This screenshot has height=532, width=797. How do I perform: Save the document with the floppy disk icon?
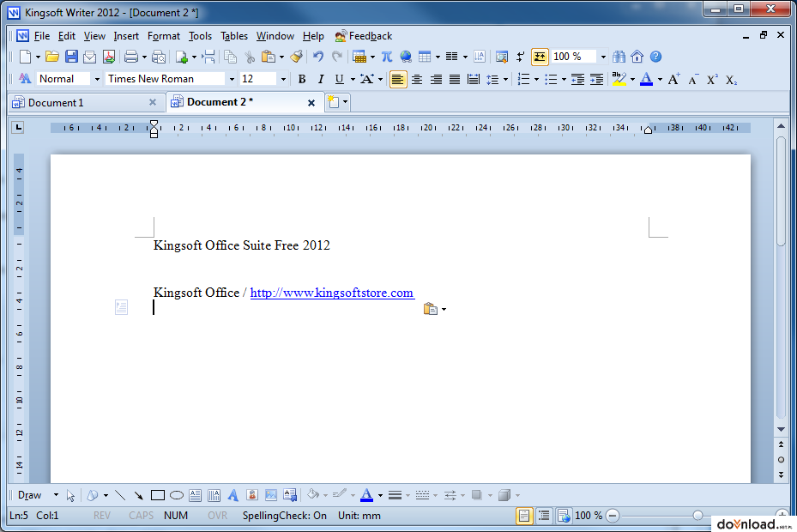click(71, 57)
